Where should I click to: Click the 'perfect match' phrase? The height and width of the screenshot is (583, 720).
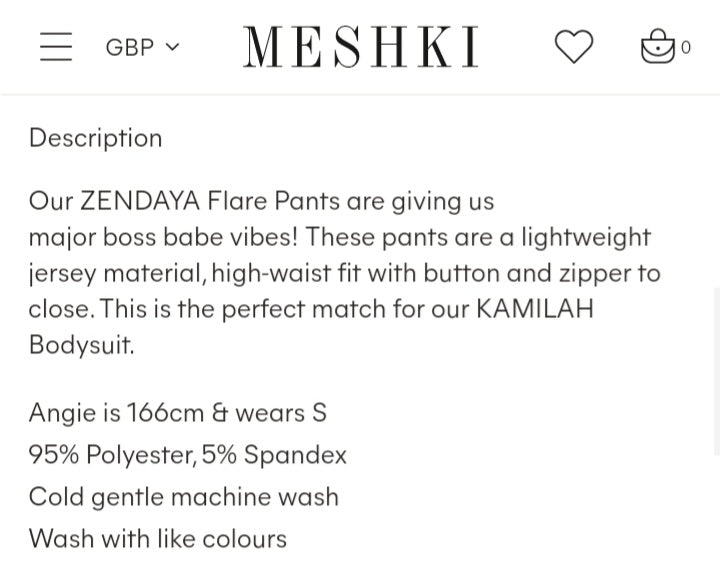304,308
